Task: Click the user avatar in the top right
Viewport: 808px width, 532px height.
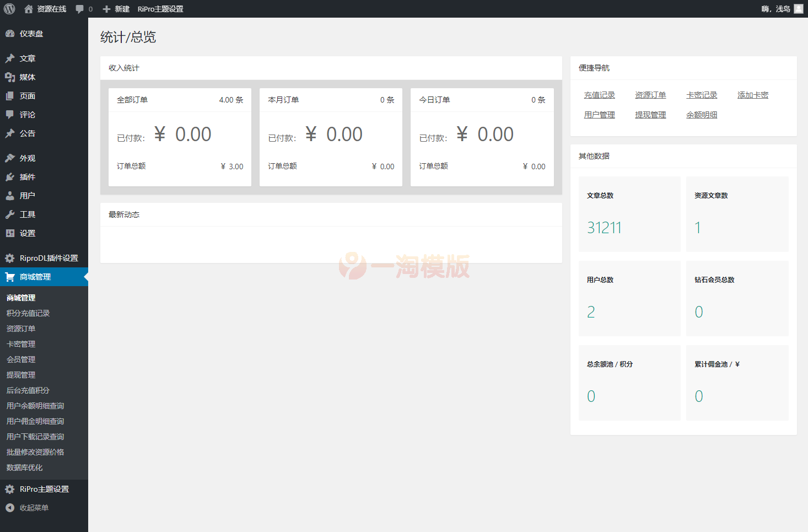Action: (798, 9)
